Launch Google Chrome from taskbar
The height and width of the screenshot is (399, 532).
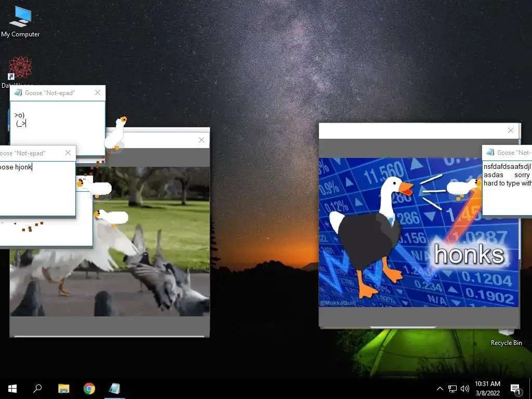pos(89,389)
